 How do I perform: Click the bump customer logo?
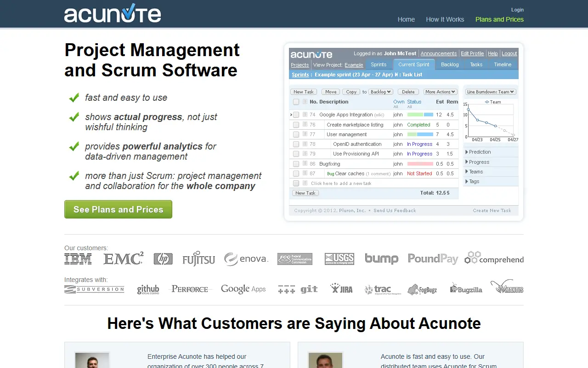point(381,259)
